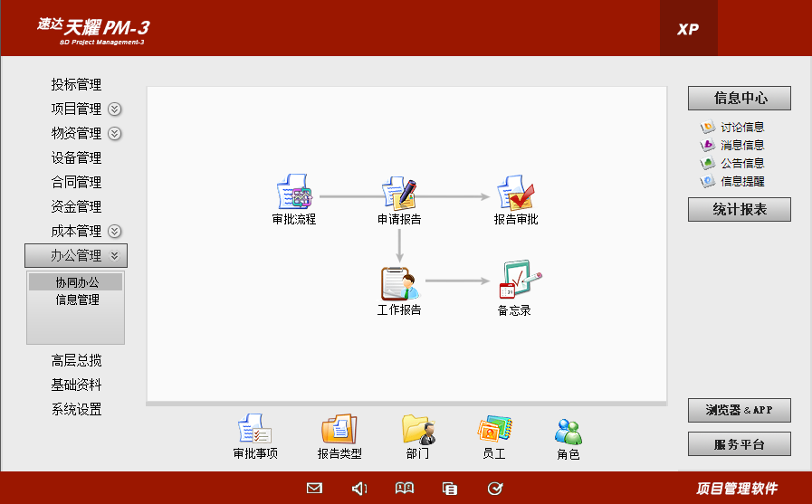The image size is (812, 504).
Task: Expand the 物资管理 menu chevron
Action: (x=115, y=134)
